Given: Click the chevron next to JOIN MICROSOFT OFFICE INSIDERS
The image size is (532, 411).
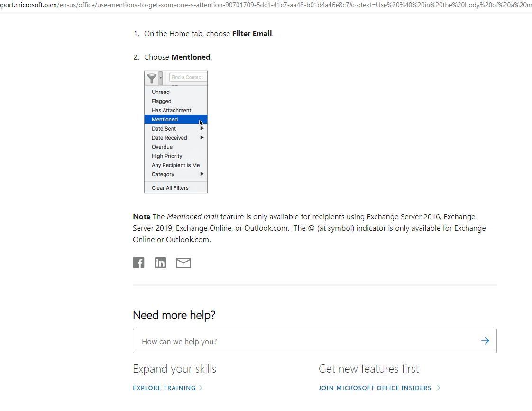Looking at the screenshot, I should coord(439,388).
